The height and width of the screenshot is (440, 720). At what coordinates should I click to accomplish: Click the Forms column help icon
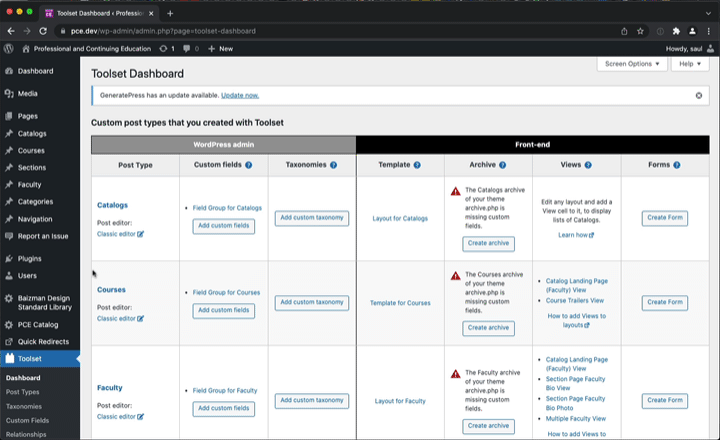[677, 165]
